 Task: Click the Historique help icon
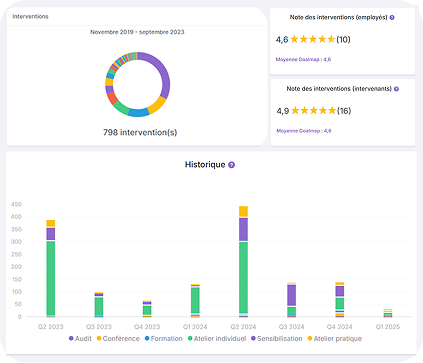tap(231, 165)
